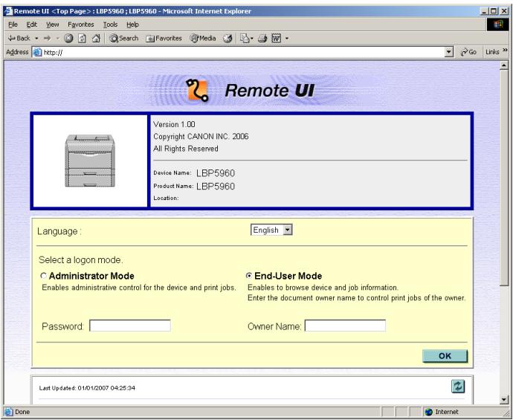This screenshot has height=420, width=513.
Task: Click the Remote UI logo icon
Action: coord(197,90)
